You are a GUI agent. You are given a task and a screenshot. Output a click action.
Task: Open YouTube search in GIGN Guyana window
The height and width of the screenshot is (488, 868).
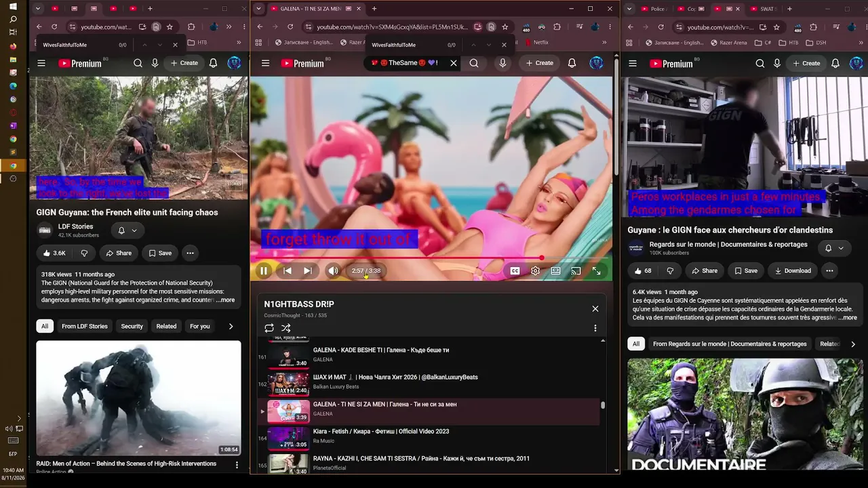coord(138,63)
